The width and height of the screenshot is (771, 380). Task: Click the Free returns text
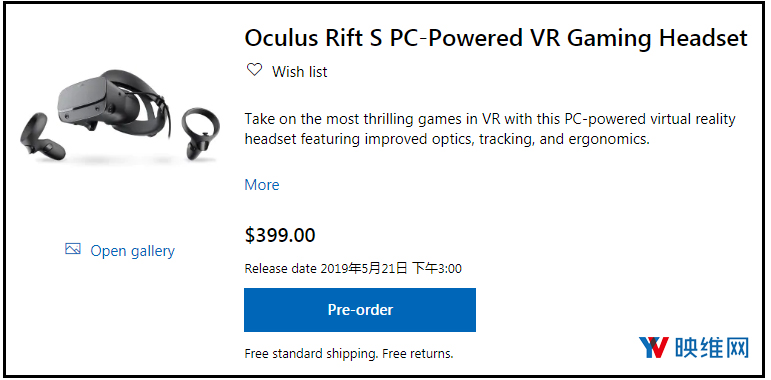coord(417,353)
